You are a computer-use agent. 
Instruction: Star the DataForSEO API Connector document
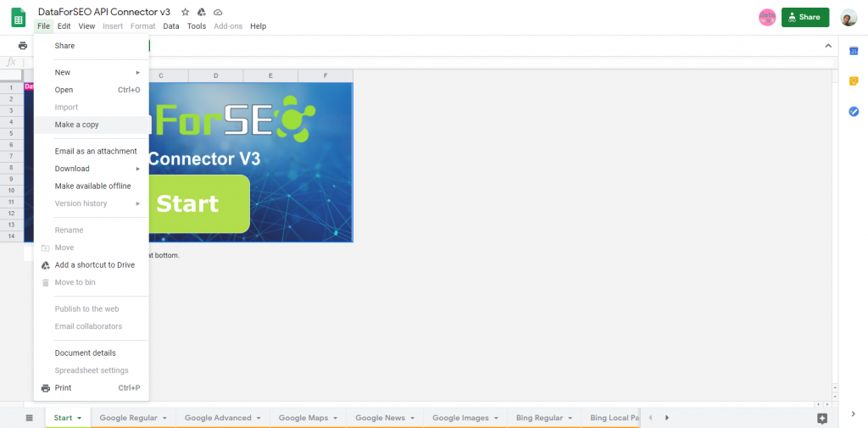(185, 13)
